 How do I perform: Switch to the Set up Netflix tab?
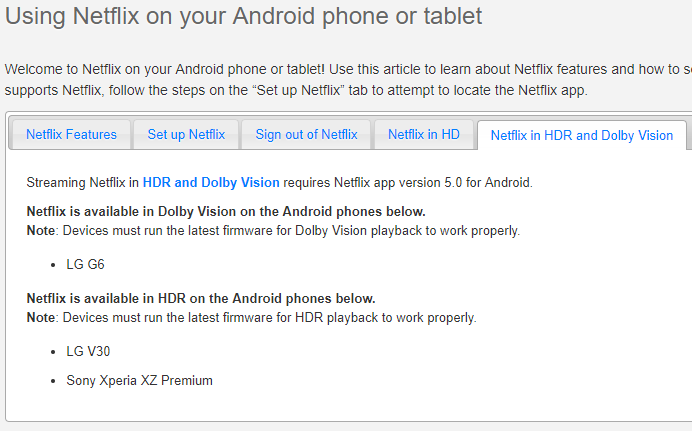[186, 134]
